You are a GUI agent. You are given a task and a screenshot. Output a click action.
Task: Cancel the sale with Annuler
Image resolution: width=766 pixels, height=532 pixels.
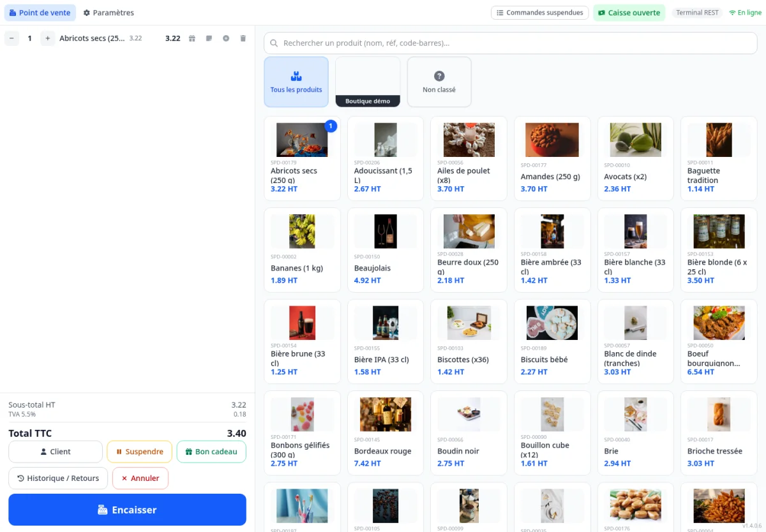140,478
